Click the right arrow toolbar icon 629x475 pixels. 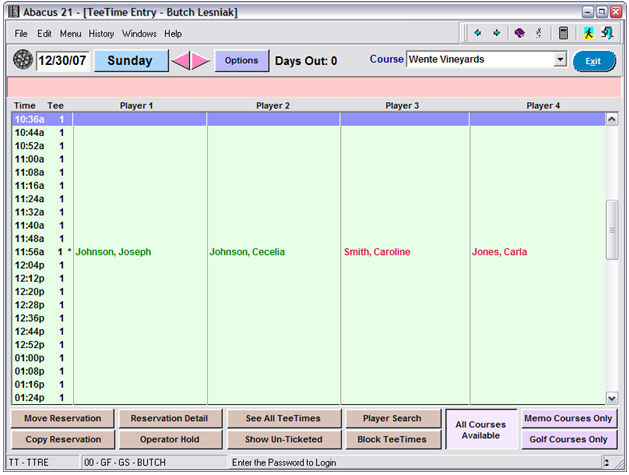pos(497,33)
